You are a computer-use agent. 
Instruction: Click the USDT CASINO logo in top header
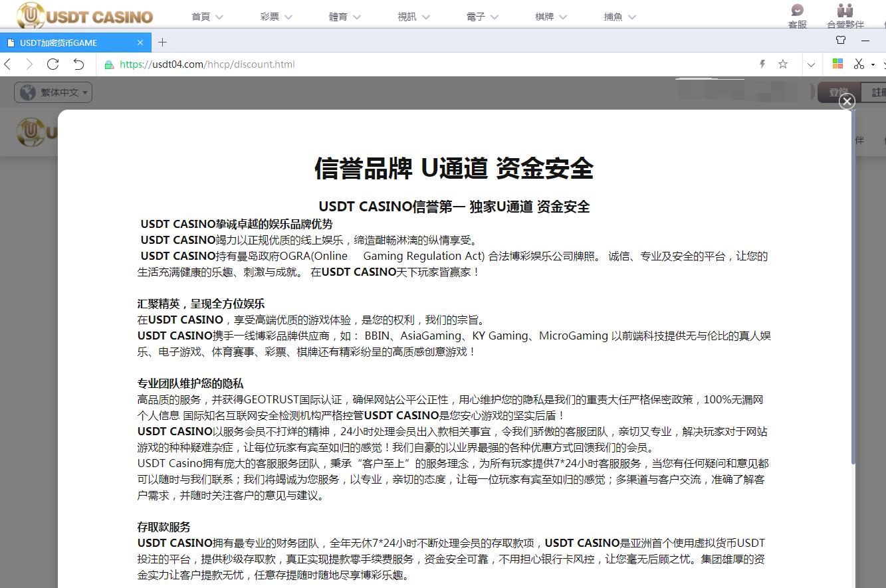click(85, 15)
